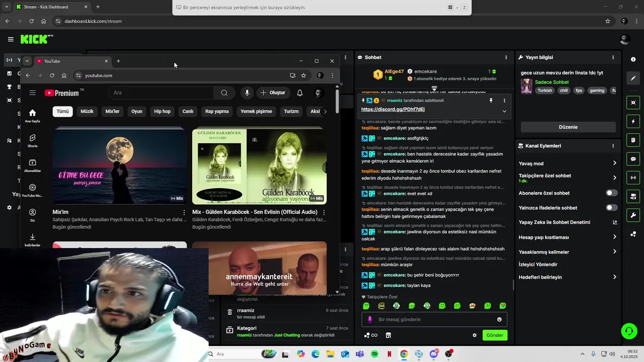644x362 pixels.
Task: Select the Mix'ler category chip
Action: [x=112, y=112]
